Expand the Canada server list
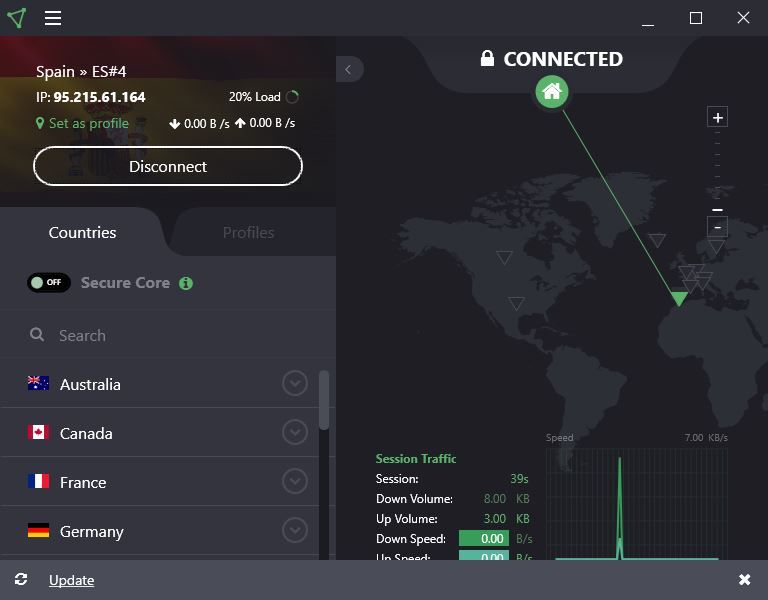Image resolution: width=768 pixels, height=600 pixels. pos(294,432)
